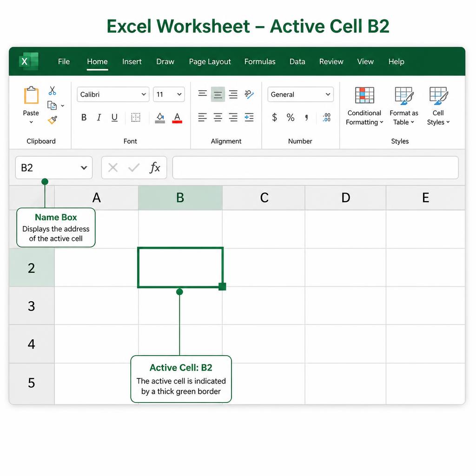Select column D header
The height and width of the screenshot is (476, 476).
[x=346, y=198]
